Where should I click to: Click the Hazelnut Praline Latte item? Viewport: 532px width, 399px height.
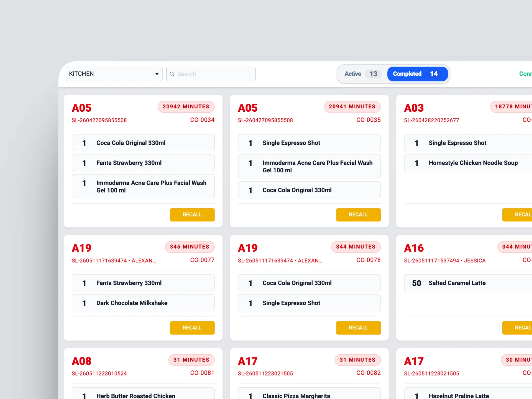(468, 394)
